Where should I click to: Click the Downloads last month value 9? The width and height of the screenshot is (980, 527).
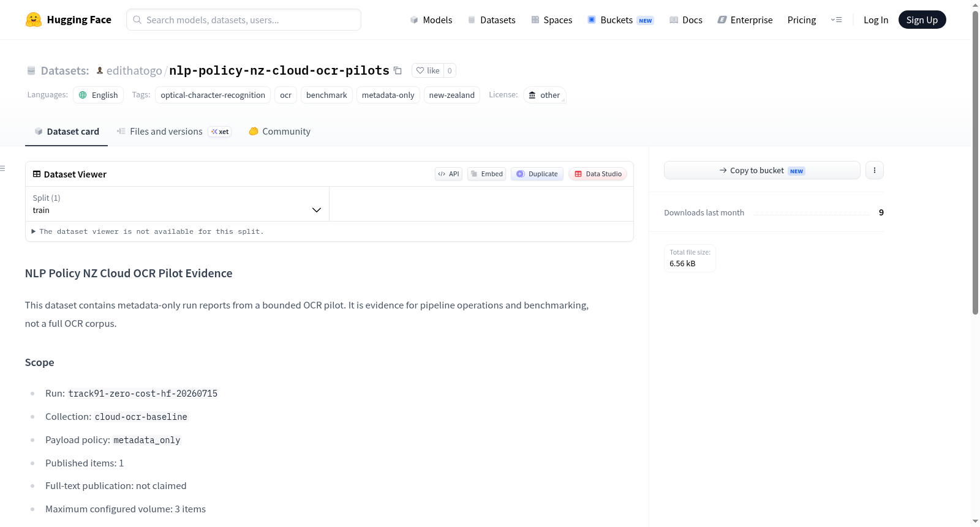(x=881, y=212)
